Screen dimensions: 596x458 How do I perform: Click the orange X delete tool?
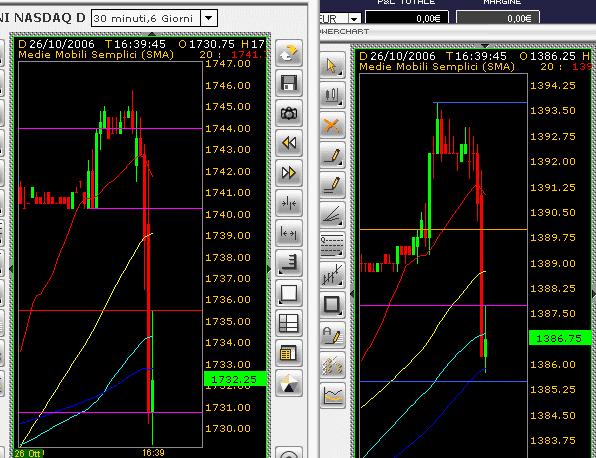coord(332,125)
